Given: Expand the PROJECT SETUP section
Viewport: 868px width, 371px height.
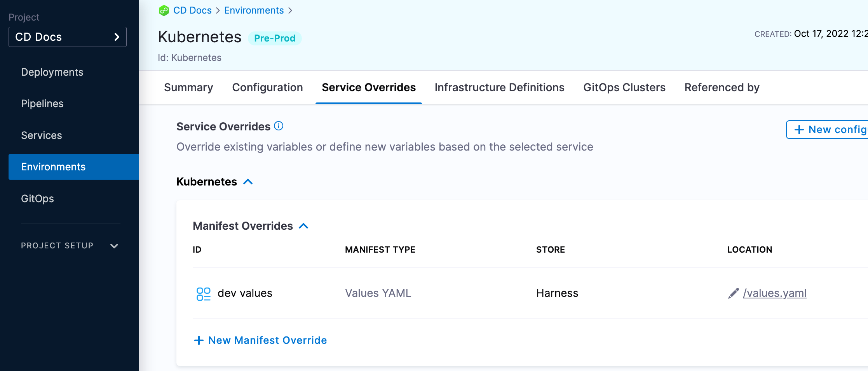Looking at the screenshot, I should [114, 246].
